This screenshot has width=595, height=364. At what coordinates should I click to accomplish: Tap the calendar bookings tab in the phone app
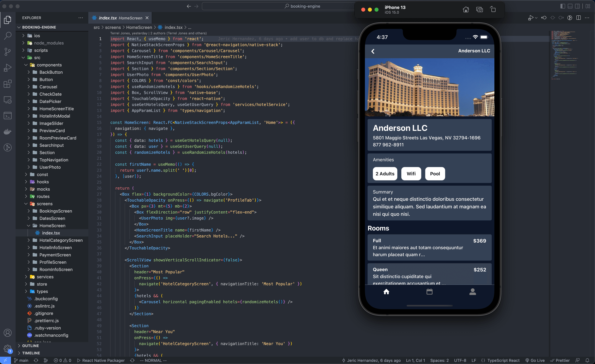(x=429, y=292)
